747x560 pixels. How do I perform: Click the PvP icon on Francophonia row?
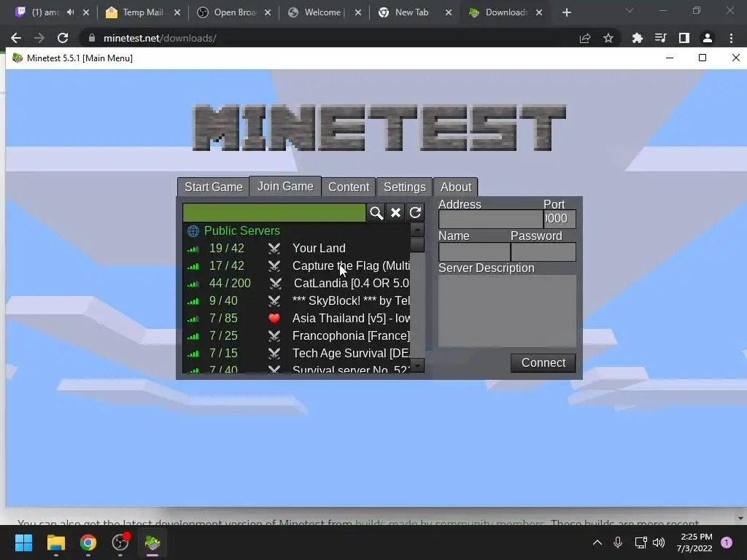(274, 335)
